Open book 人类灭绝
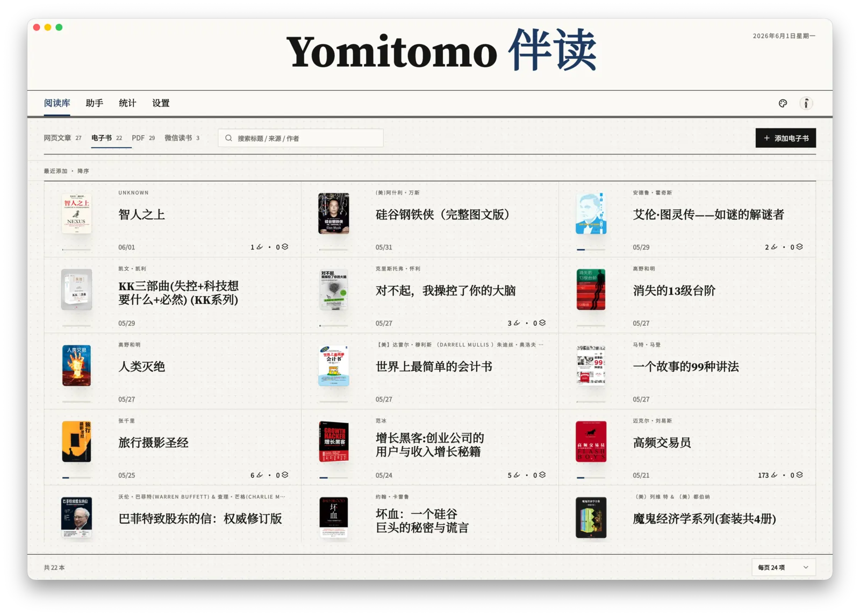Image resolution: width=860 pixels, height=616 pixels. pyautogui.click(x=141, y=367)
